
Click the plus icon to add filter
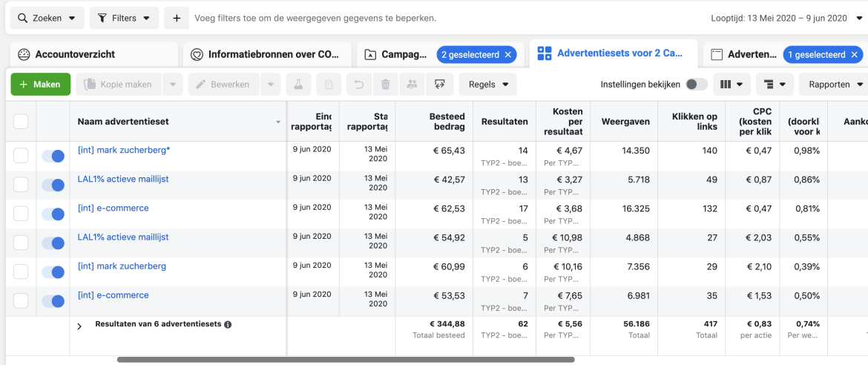click(177, 19)
